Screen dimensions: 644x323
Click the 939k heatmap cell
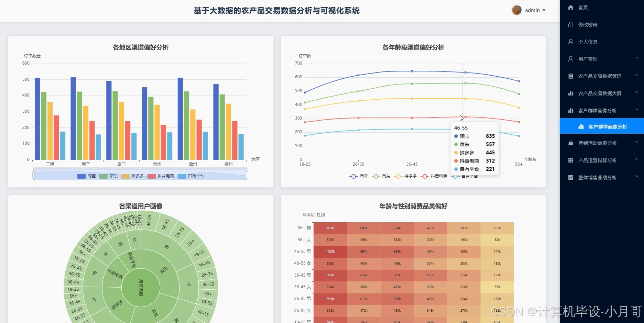(x=330, y=299)
